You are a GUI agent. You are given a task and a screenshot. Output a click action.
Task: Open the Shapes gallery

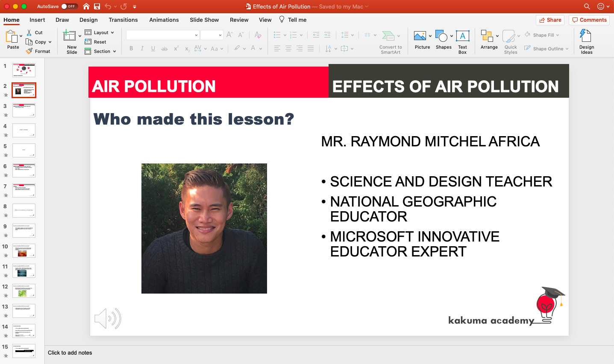point(441,37)
